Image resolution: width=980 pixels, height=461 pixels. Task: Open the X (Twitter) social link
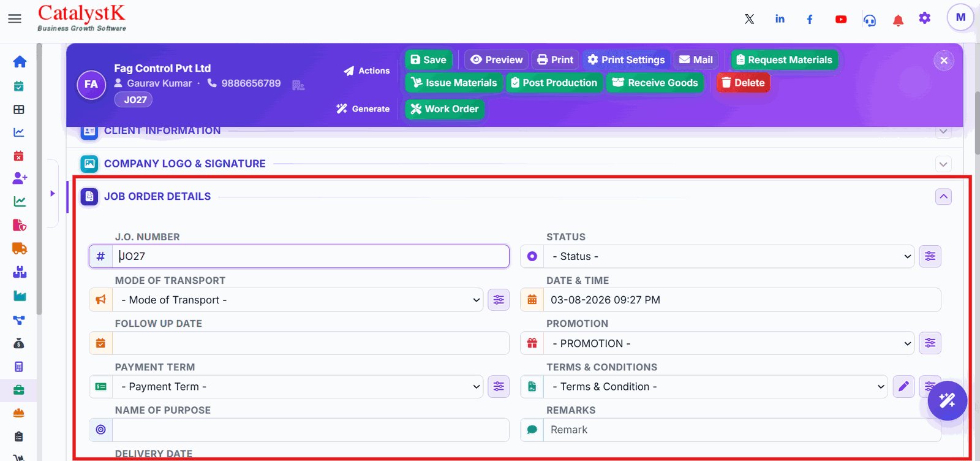click(x=749, y=19)
